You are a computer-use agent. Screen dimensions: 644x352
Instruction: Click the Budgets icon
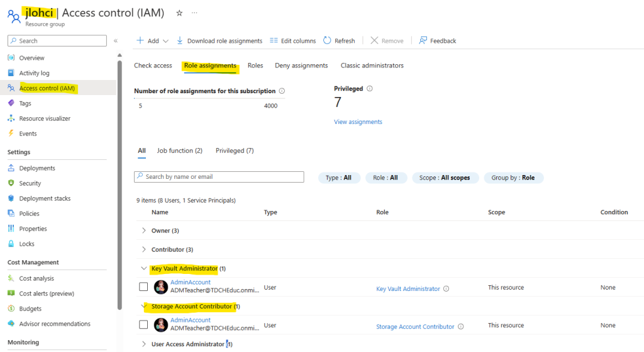click(11, 309)
